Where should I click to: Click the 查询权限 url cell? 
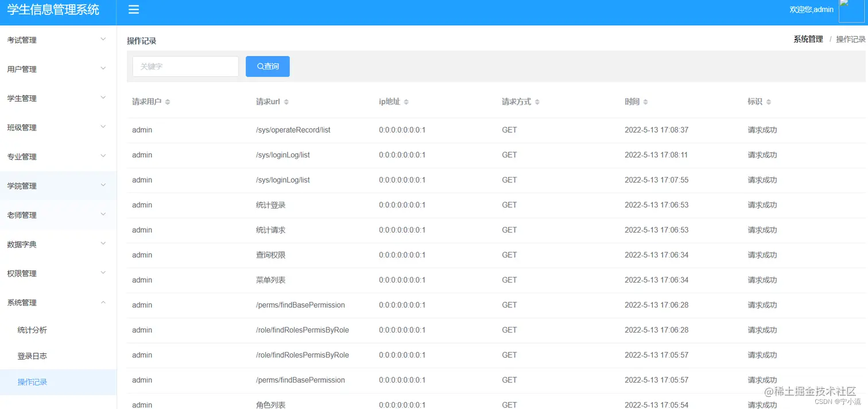(271, 255)
